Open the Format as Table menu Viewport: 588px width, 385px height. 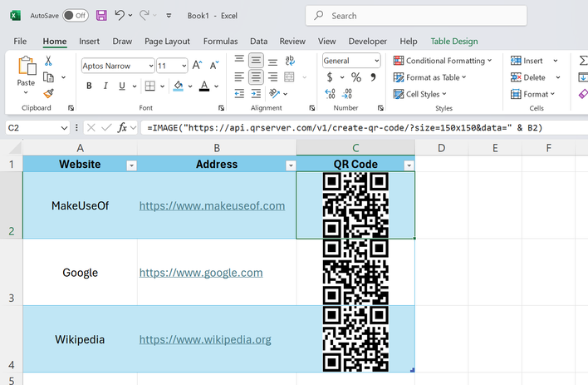point(429,77)
